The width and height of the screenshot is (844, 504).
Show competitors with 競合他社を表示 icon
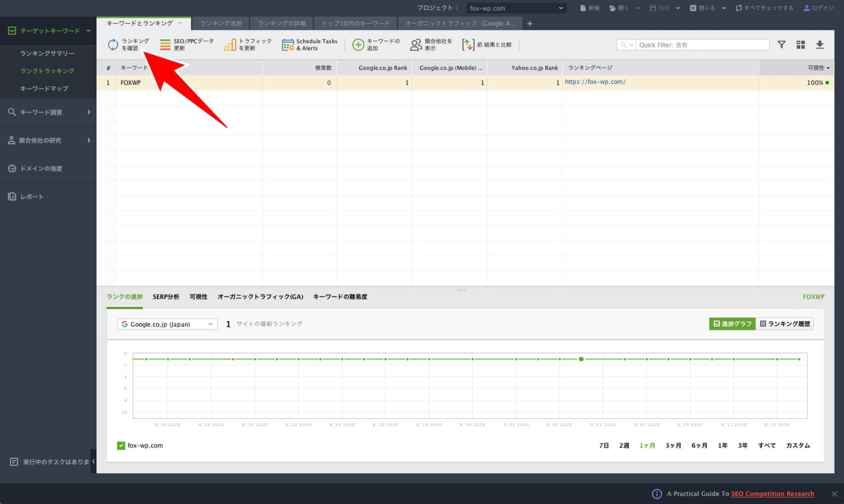coord(416,45)
